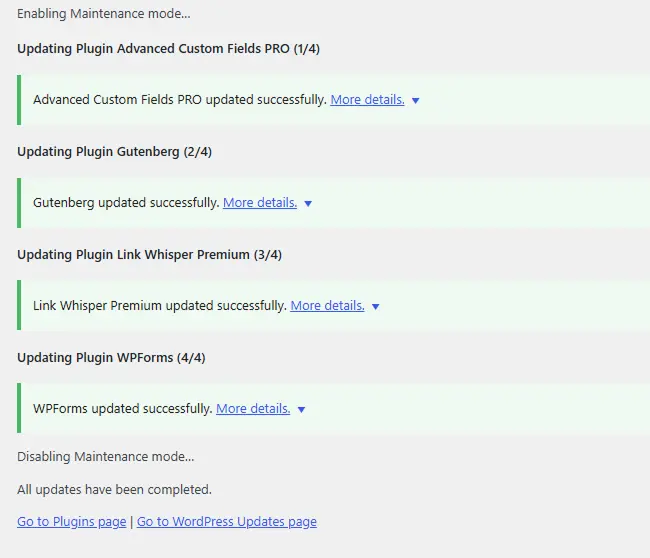Select heading Updating Plugin Link Whisper Premium (3/4)

point(149,255)
